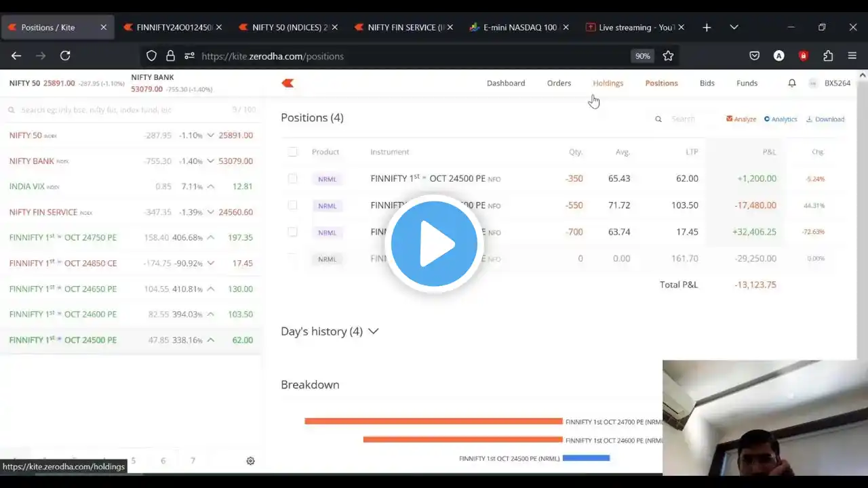Open Orders menu
The width and height of the screenshot is (868, 488).
click(x=559, y=83)
